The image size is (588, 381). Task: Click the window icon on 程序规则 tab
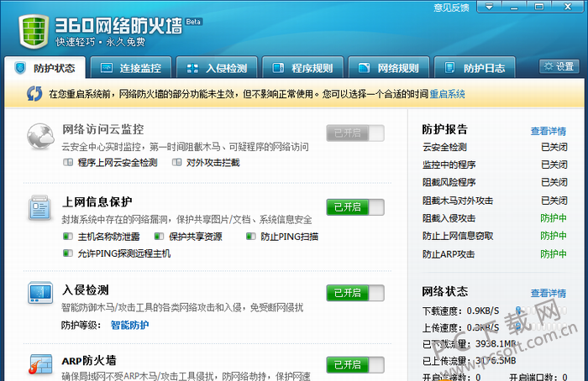[278, 68]
